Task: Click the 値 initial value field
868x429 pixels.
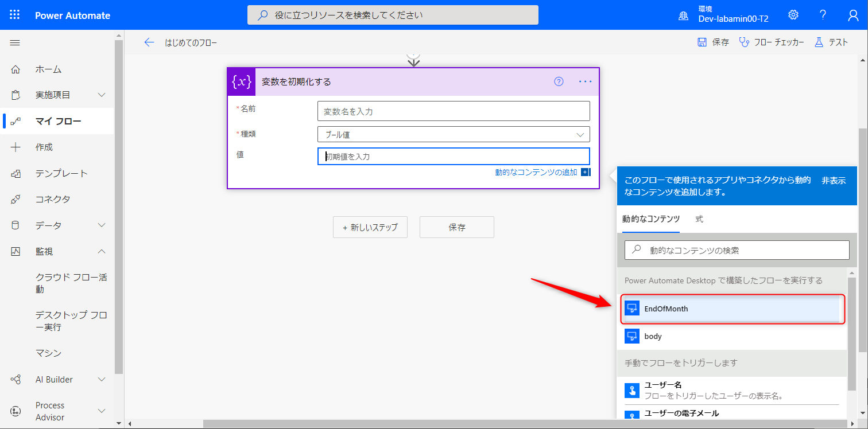Action: (454, 156)
